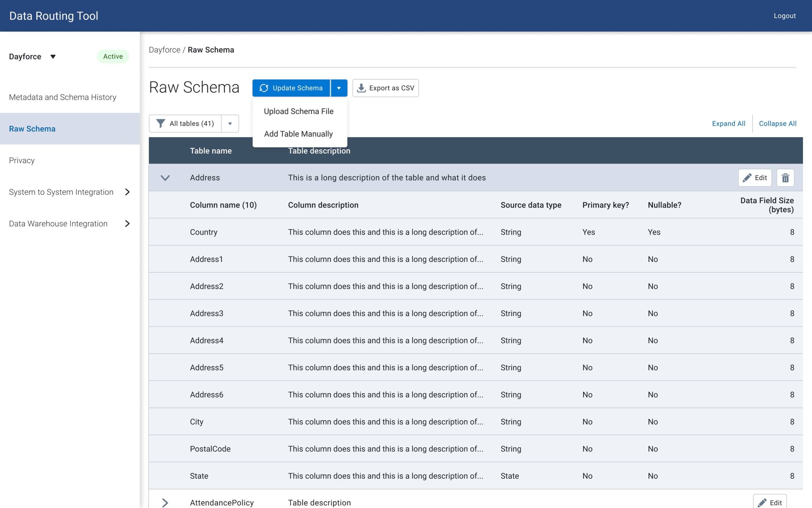Click the pencil Edit button for Address
This screenshot has width=812, height=508.
(x=755, y=178)
